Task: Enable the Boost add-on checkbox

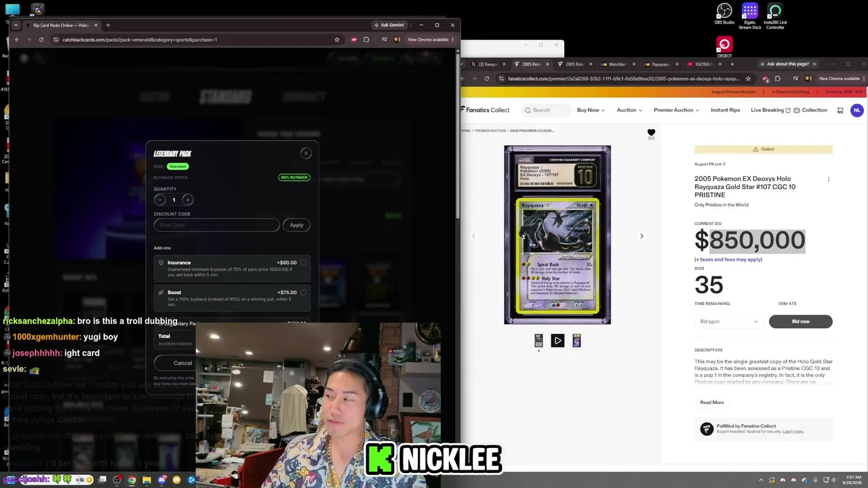Action: pos(303,293)
